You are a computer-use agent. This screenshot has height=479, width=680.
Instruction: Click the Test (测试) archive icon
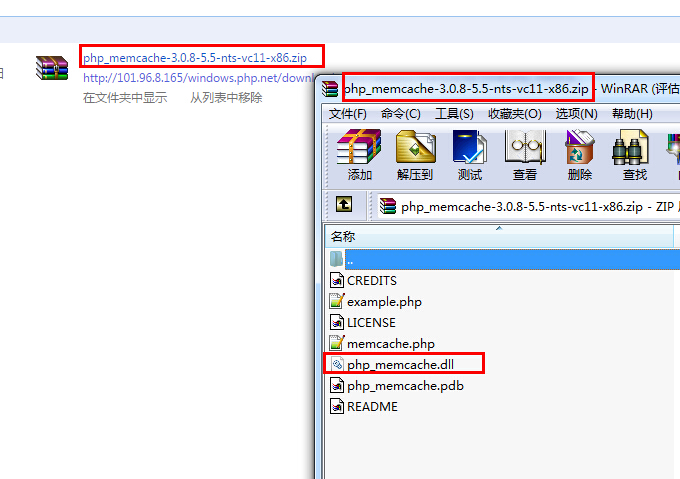click(470, 155)
